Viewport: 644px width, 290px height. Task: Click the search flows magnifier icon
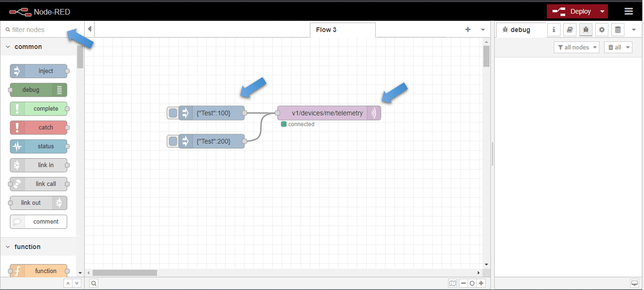94,283
